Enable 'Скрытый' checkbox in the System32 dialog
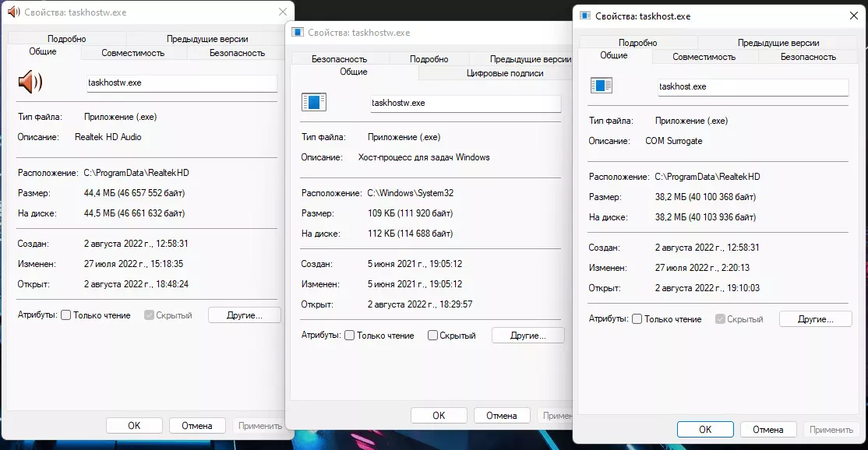The width and height of the screenshot is (868, 450). [432, 336]
